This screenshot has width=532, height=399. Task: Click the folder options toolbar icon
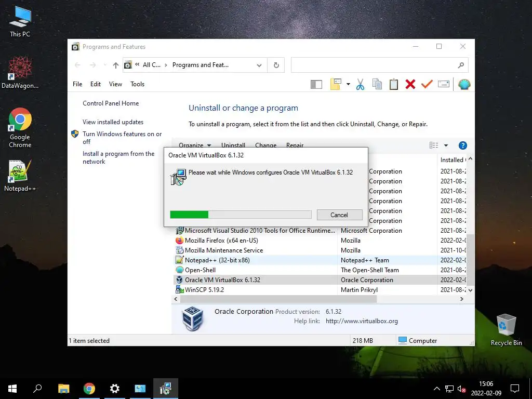coord(336,84)
